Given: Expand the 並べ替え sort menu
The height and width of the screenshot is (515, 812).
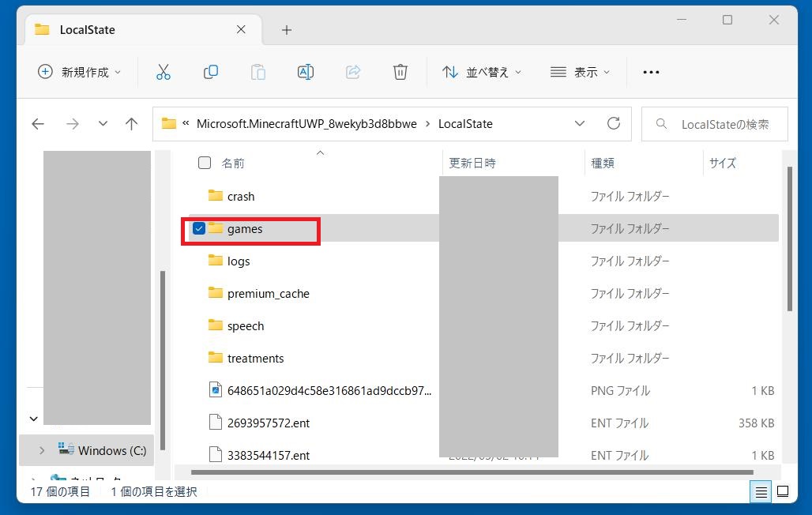Looking at the screenshot, I should pyautogui.click(x=482, y=72).
